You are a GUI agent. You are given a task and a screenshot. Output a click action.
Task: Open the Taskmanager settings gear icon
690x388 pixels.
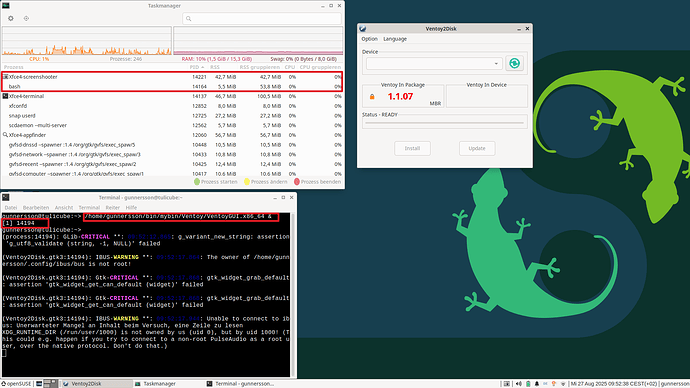point(11,18)
